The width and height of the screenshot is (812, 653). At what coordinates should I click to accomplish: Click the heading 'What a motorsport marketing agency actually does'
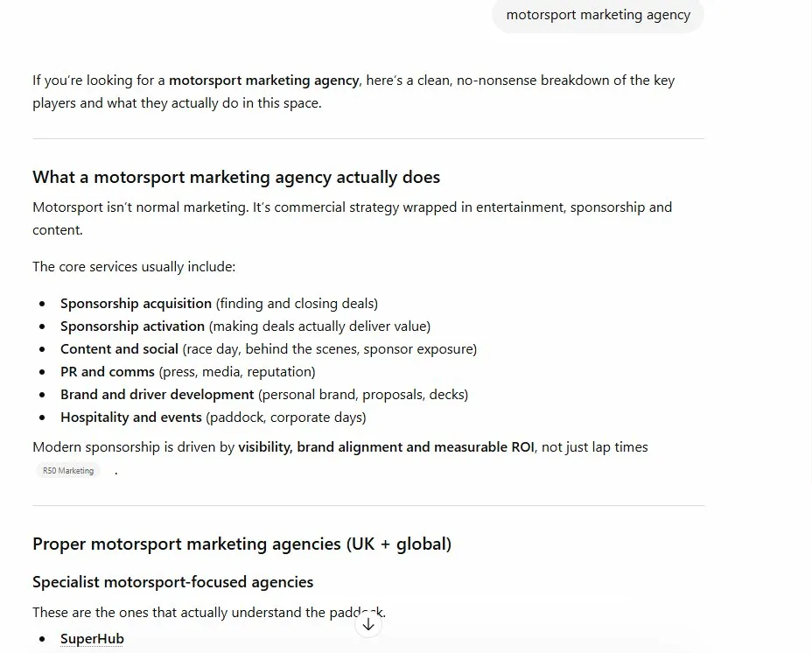point(235,177)
